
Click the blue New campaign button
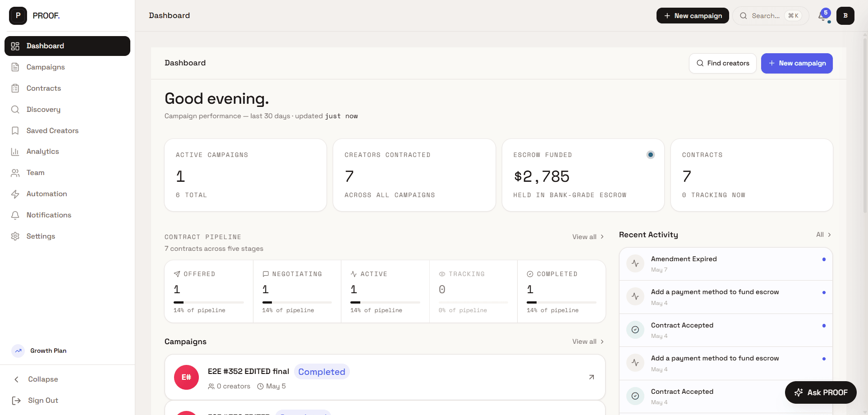click(797, 63)
